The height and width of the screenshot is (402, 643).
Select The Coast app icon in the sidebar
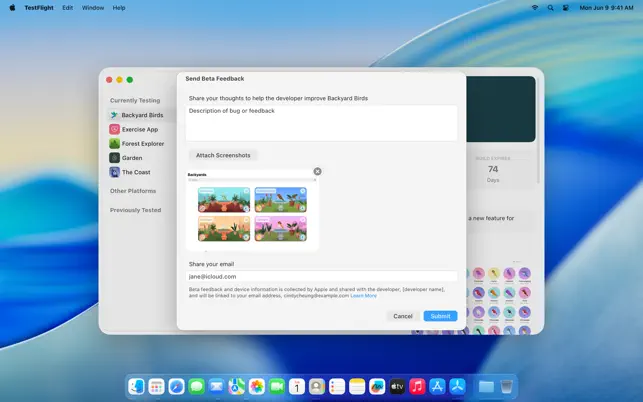click(x=114, y=172)
